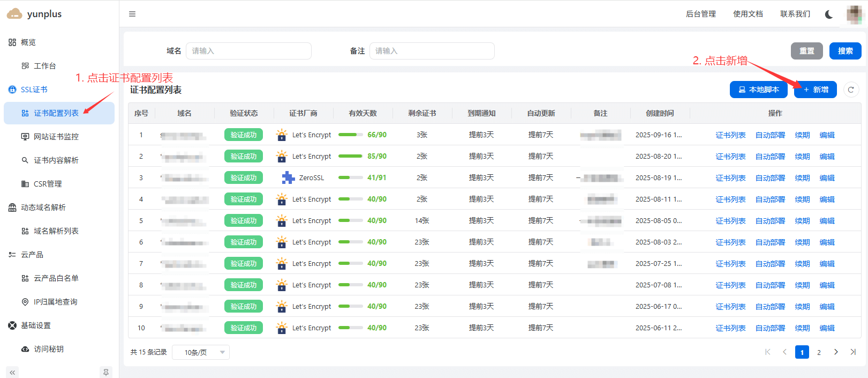
Task: Click 自动部署 link for row 1
Action: (x=770, y=135)
